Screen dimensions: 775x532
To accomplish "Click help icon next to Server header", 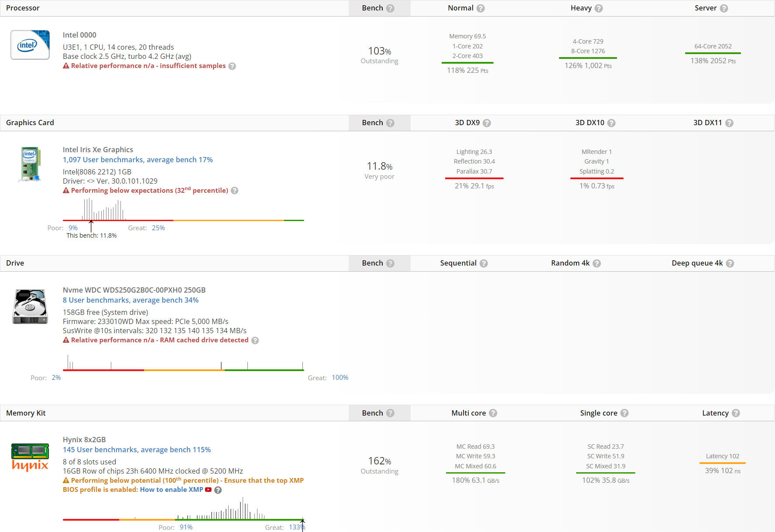I will pyautogui.click(x=724, y=8).
